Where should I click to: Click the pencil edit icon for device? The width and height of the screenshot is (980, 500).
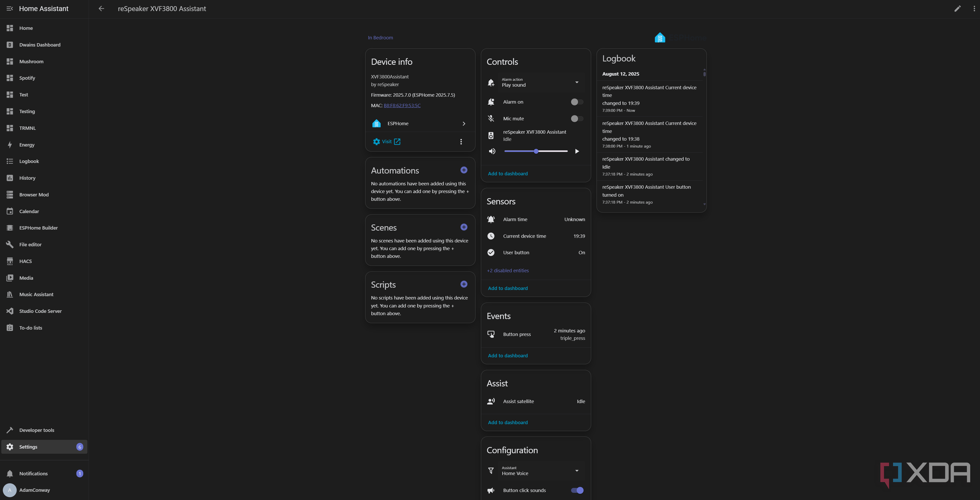point(957,8)
